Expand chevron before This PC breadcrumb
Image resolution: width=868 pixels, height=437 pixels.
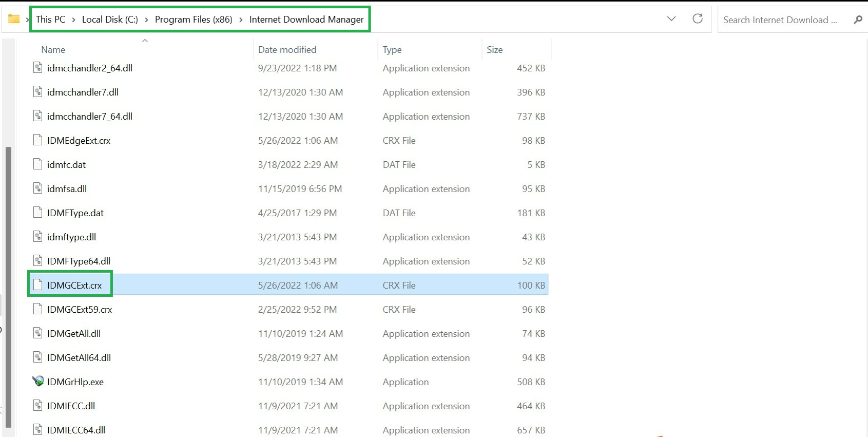tap(27, 20)
